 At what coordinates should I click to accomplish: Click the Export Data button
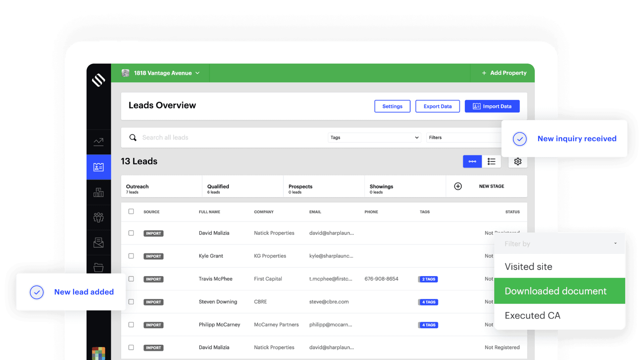coord(437,106)
